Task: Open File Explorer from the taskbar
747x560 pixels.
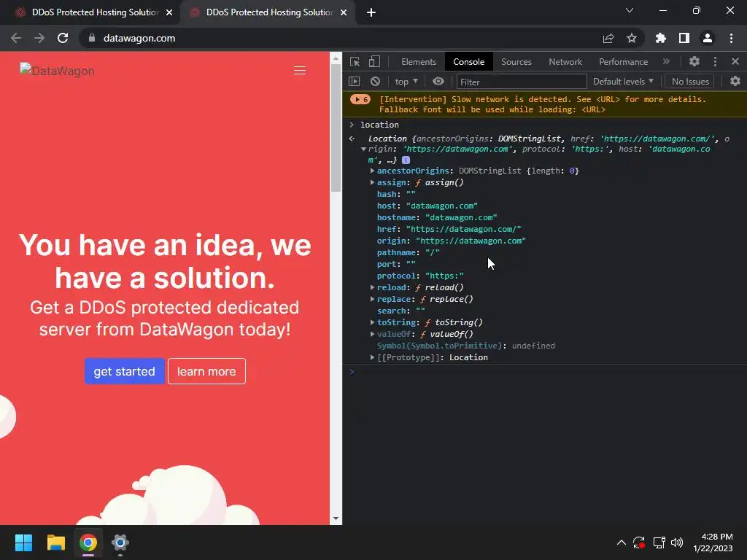Action: pyautogui.click(x=56, y=542)
